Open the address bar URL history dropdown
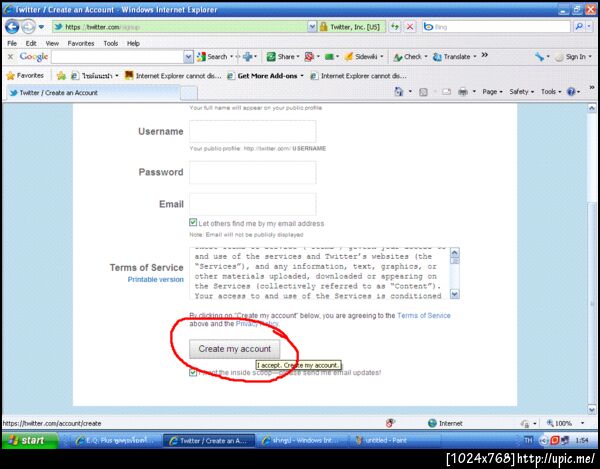The width and height of the screenshot is (600, 469). tap(312, 27)
